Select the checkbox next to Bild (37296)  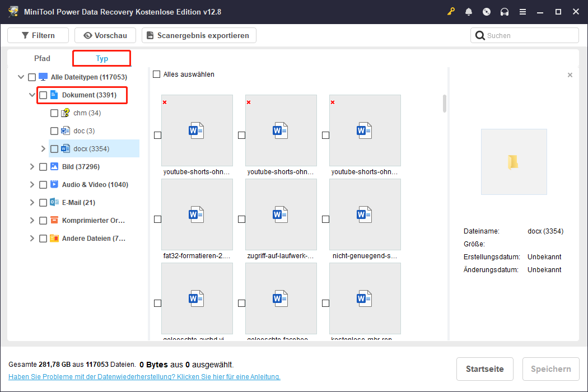click(x=43, y=166)
